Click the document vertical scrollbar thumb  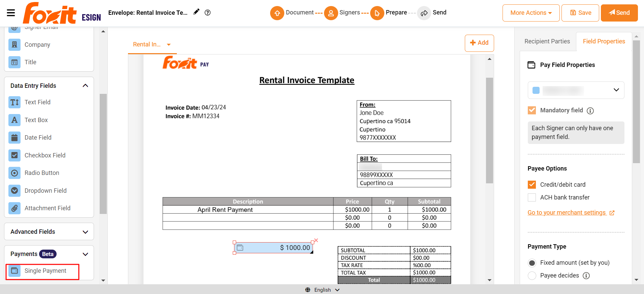pos(489,131)
